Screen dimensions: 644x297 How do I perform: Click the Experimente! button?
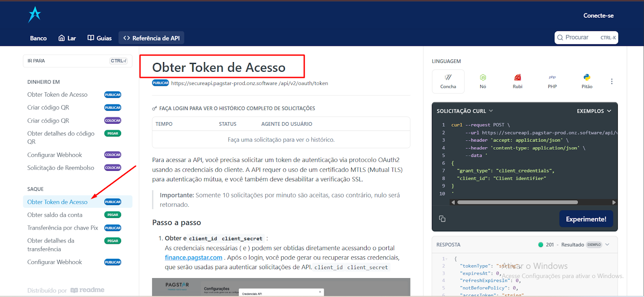coord(586,219)
